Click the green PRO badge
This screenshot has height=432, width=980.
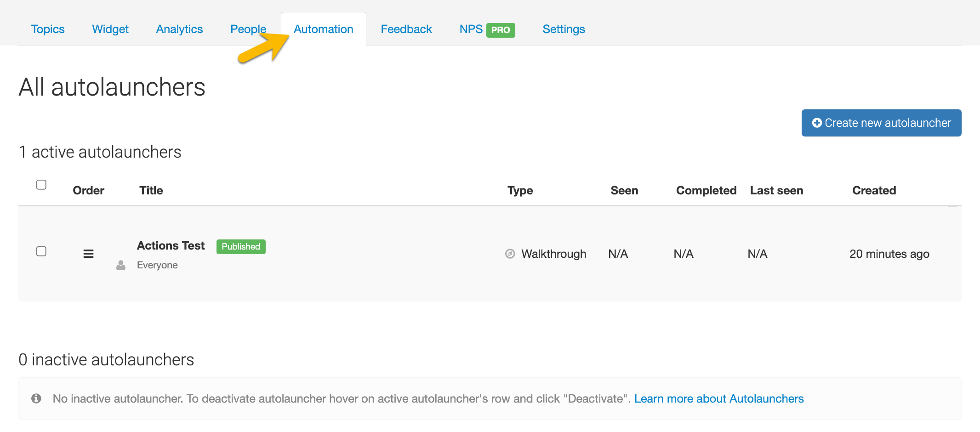pos(500,30)
